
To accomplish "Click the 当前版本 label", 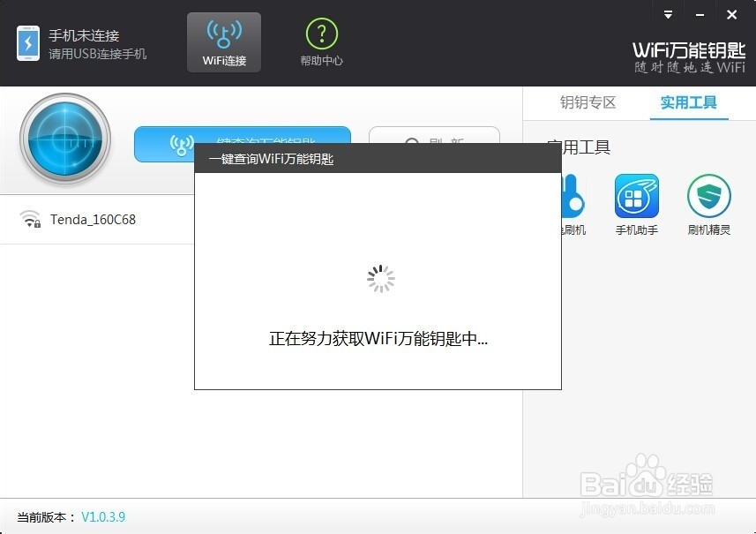I will (x=46, y=517).
